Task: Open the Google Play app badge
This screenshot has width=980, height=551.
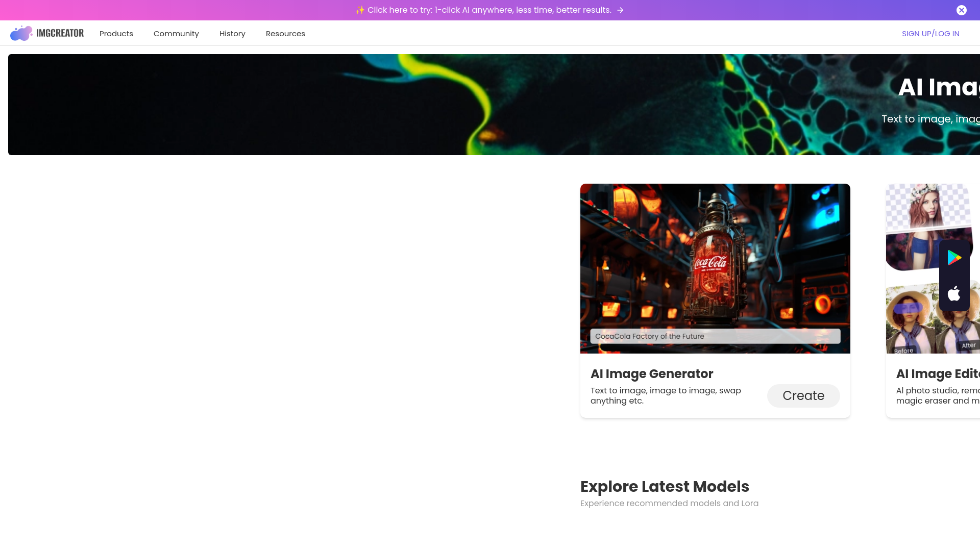Action: [954, 257]
